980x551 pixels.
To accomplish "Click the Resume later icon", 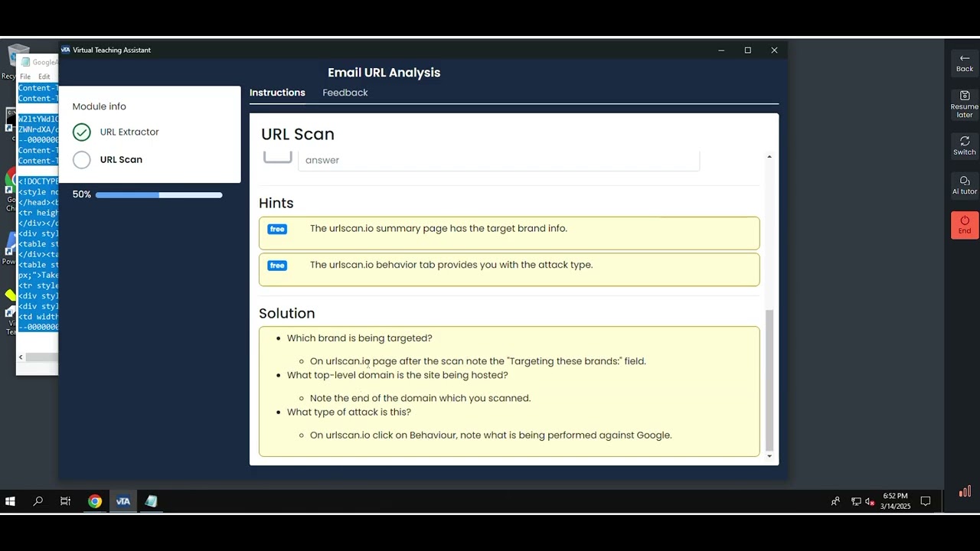I will [964, 105].
